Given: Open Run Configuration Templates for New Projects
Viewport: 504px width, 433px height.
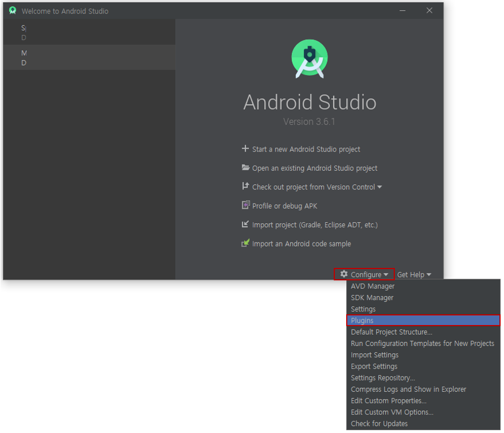Looking at the screenshot, I should coord(423,344).
